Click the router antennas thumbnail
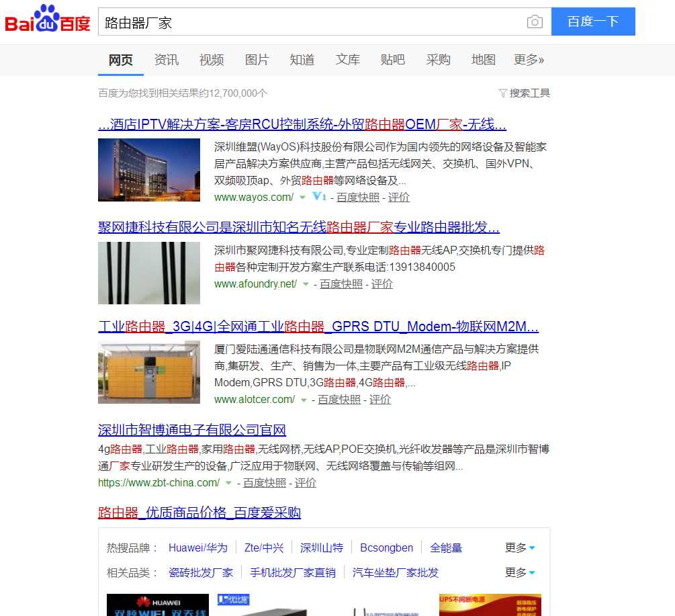This screenshot has height=616, width=675. [x=149, y=273]
